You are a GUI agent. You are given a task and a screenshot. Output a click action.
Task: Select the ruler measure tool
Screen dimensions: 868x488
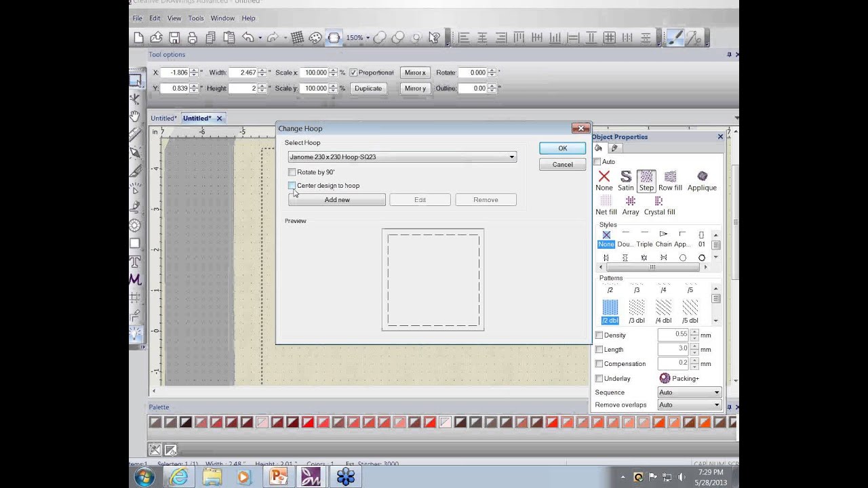(135, 135)
